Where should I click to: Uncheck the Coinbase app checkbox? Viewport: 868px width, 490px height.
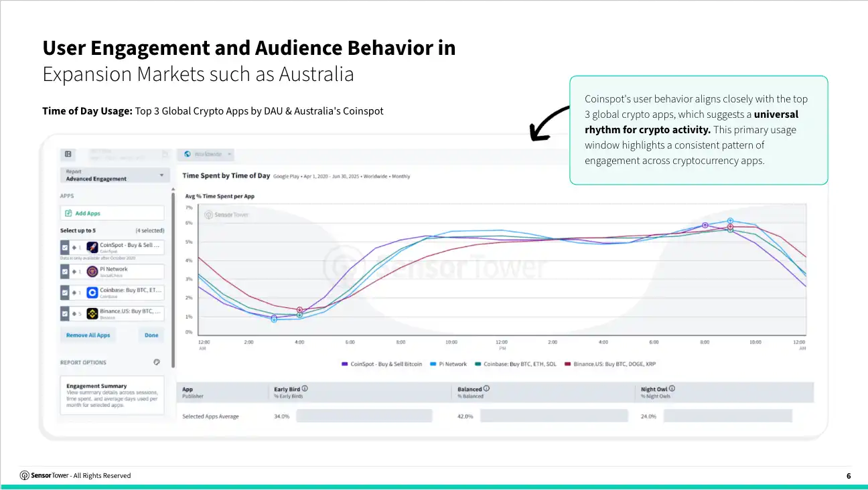[x=64, y=293]
